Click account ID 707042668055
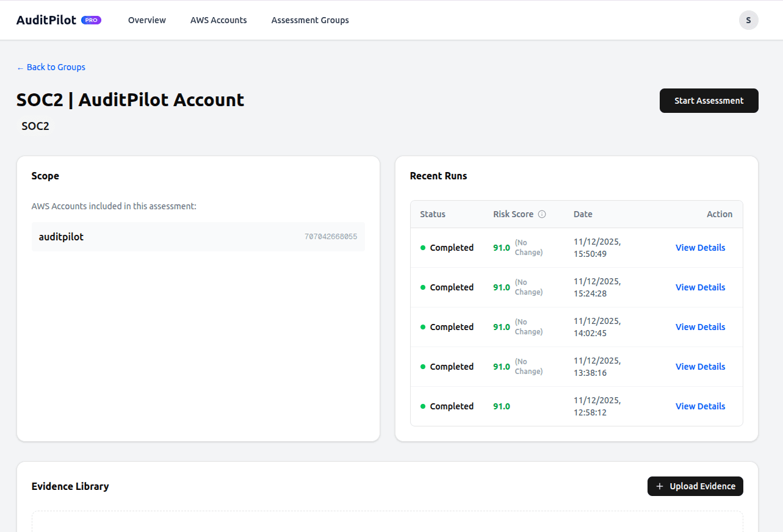 click(x=331, y=237)
